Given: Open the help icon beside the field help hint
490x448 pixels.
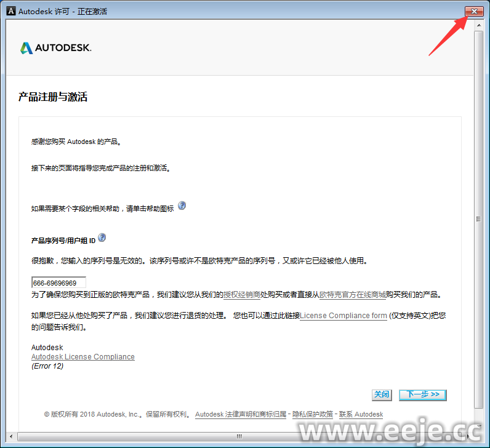Looking at the screenshot, I should (x=182, y=206).
